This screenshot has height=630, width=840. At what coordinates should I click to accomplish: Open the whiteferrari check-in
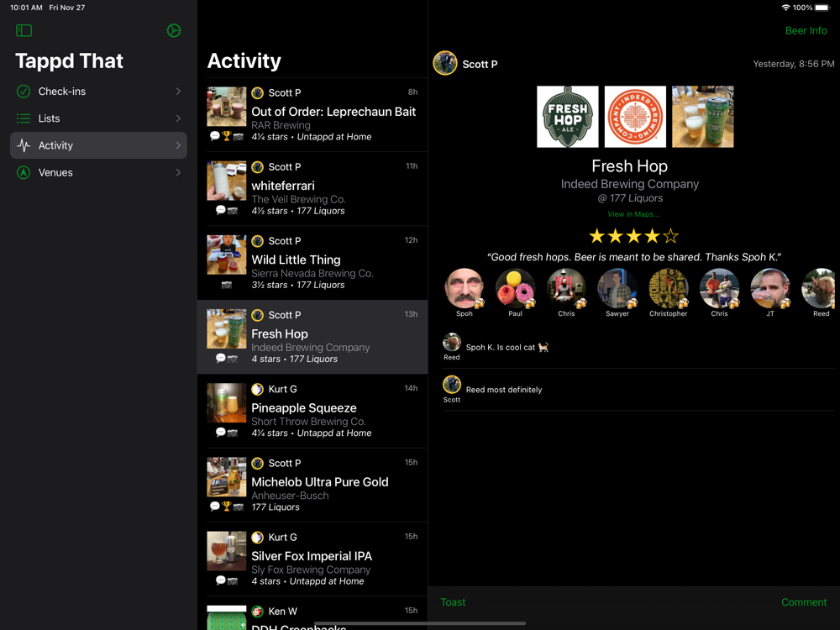click(312, 188)
